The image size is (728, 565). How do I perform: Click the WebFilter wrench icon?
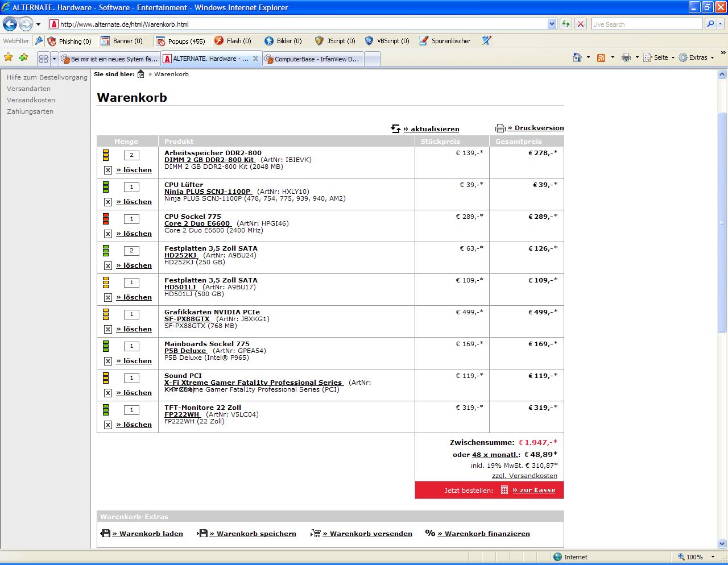39,41
